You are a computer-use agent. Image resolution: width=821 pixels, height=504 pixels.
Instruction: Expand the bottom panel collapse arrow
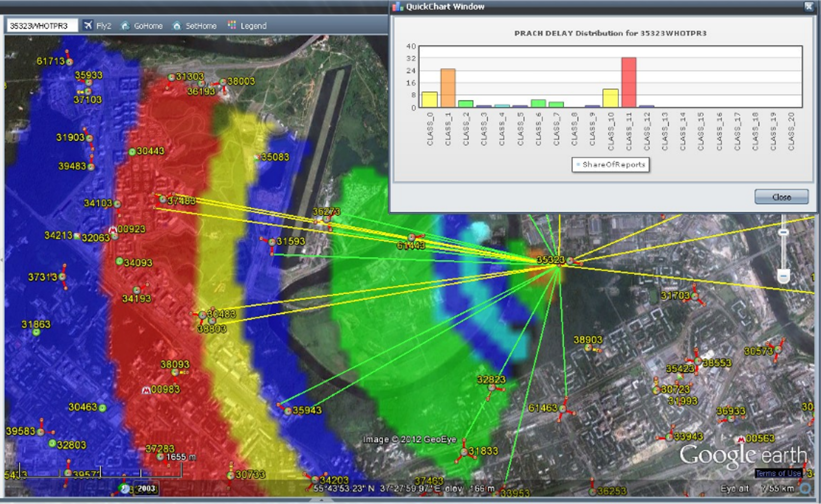tap(322, 500)
